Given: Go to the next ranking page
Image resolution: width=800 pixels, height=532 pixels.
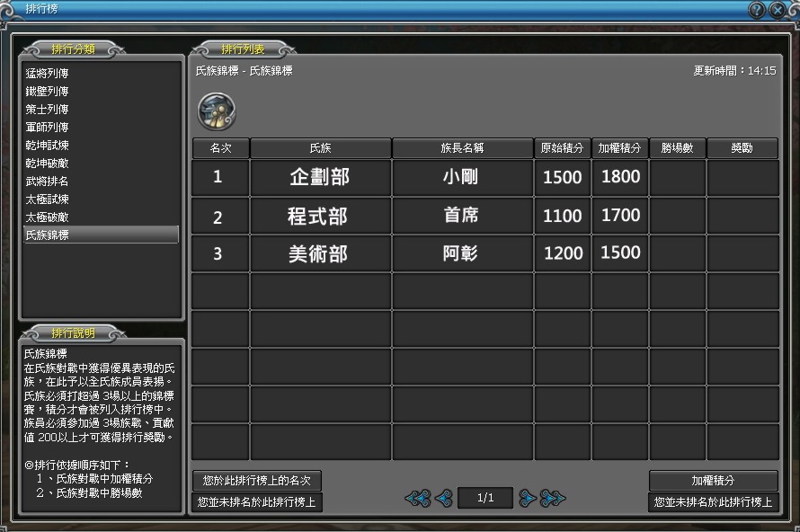Looking at the screenshot, I should click(528, 498).
